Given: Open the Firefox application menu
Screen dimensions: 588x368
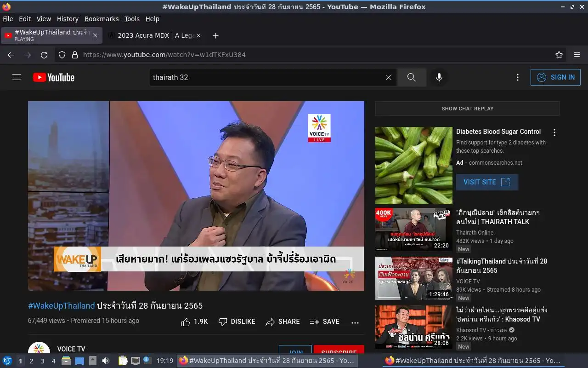Looking at the screenshot, I should [x=577, y=55].
